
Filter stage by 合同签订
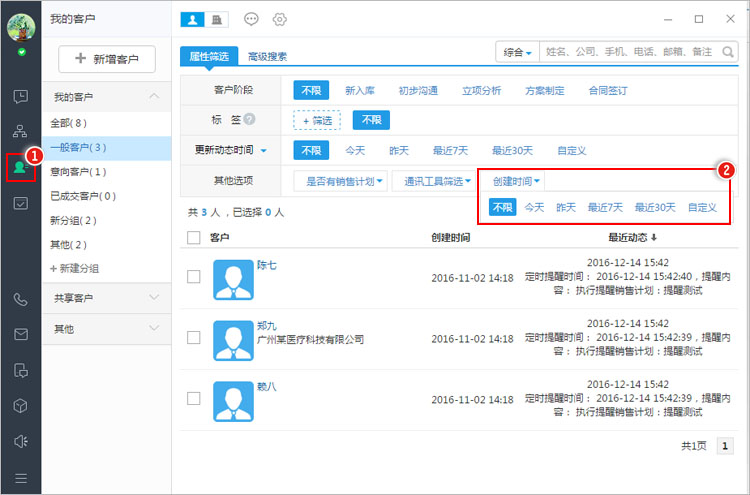(x=607, y=91)
